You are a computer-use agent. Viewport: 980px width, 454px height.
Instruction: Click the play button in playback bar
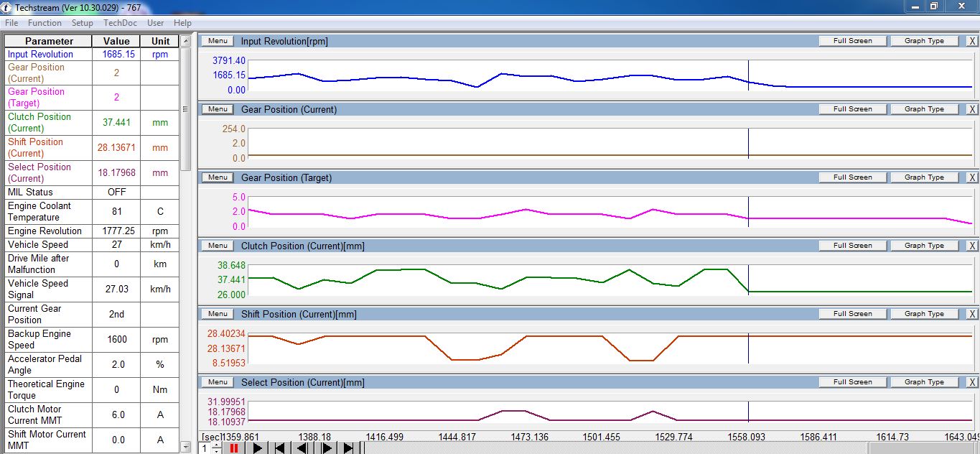[257, 448]
